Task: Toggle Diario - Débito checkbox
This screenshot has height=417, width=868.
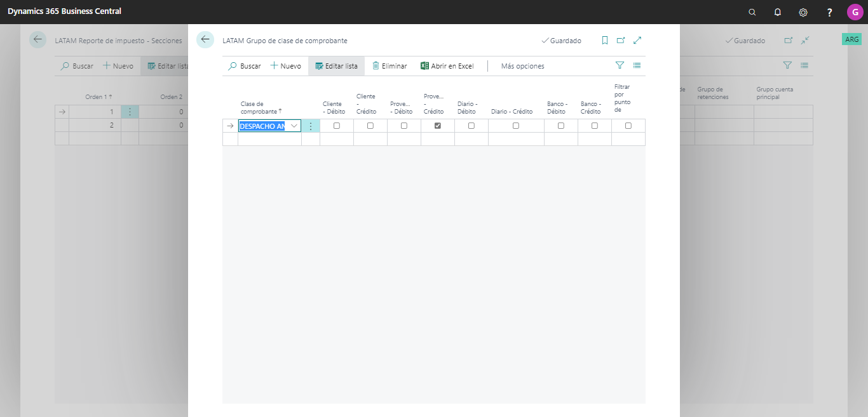Action: tap(471, 126)
